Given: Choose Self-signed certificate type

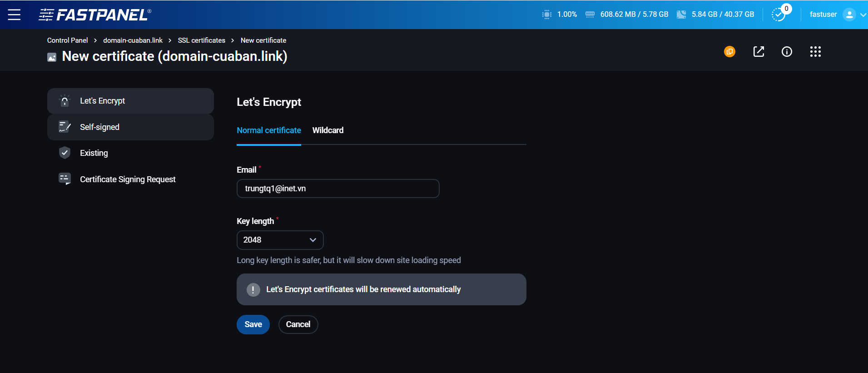Looking at the screenshot, I should pyautogui.click(x=130, y=127).
